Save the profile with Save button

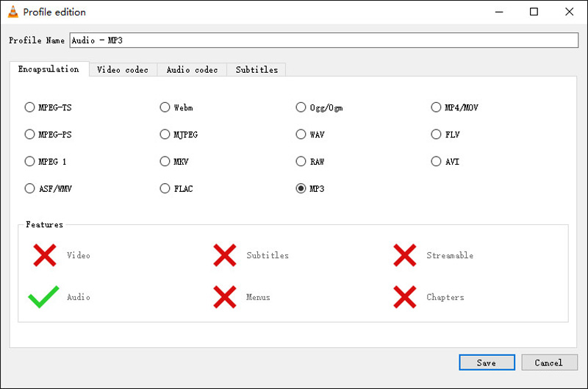coord(487,363)
